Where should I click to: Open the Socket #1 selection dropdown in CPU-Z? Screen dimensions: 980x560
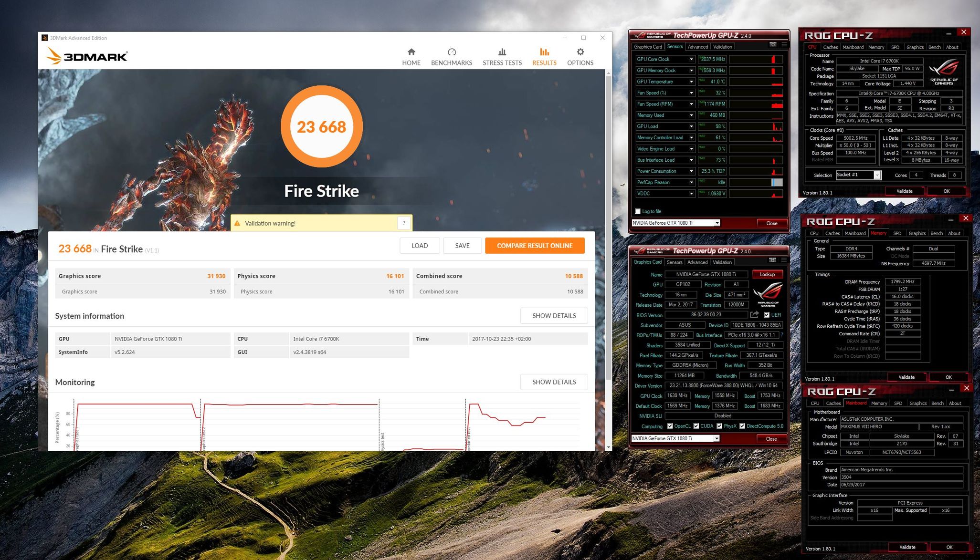877,175
